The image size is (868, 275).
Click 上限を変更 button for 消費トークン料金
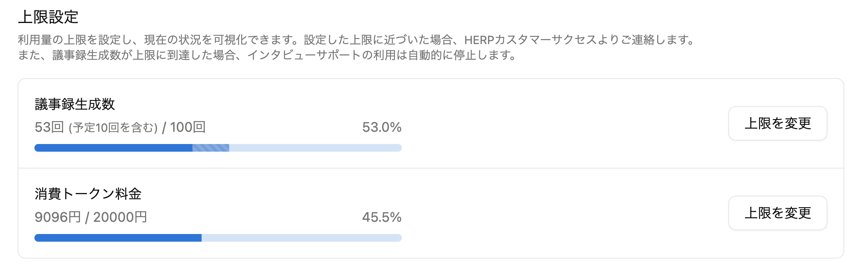pos(777,213)
